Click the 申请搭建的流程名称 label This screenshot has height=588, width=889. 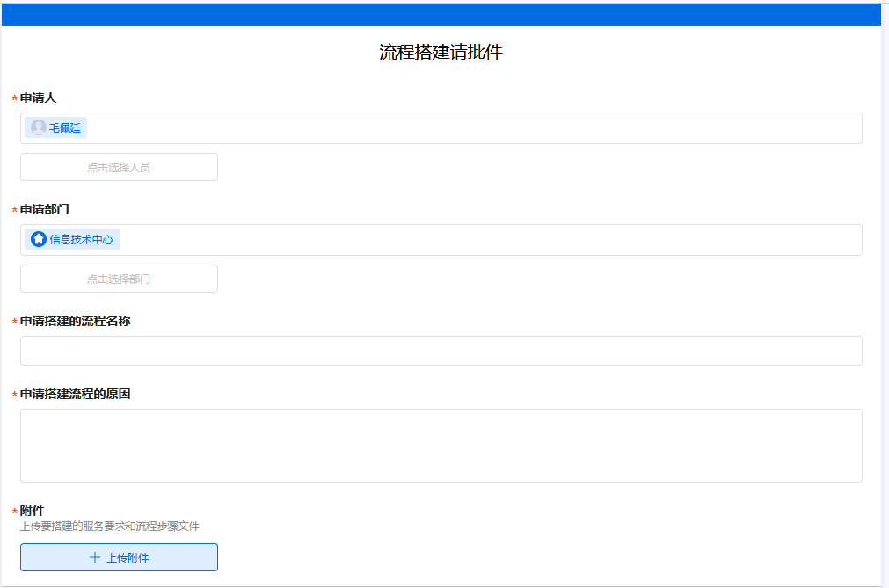pyautogui.click(x=76, y=321)
